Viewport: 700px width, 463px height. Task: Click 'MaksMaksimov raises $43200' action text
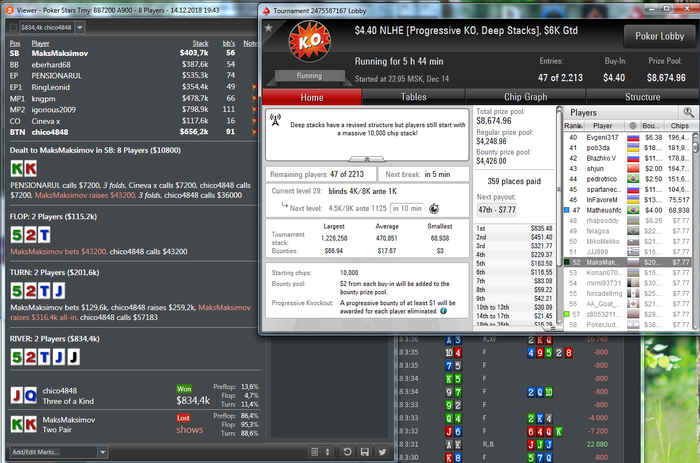85,195
